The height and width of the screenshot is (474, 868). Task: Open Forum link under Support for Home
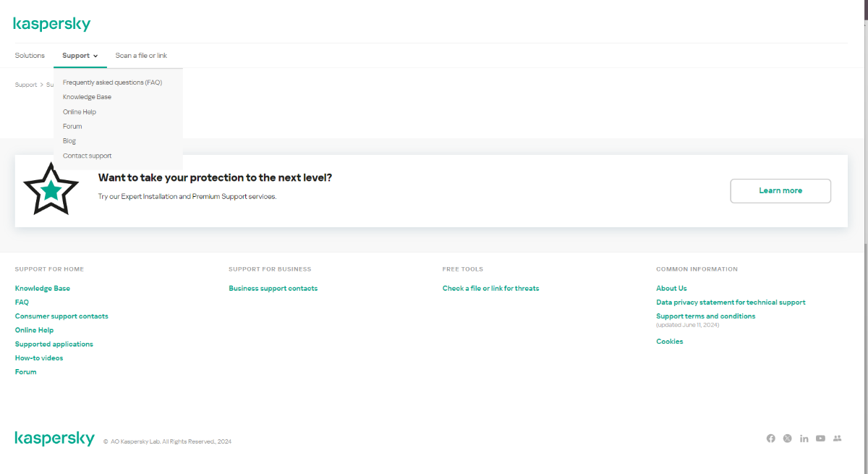tap(25, 372)
